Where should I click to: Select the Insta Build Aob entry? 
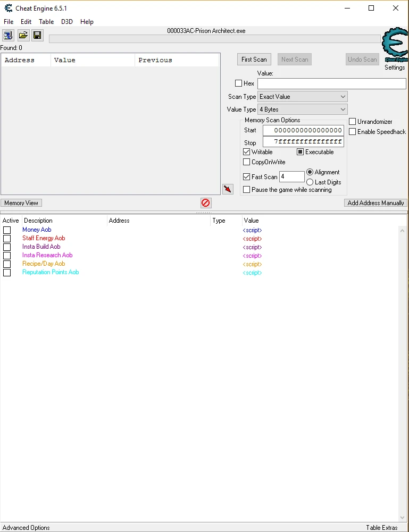(x=41, y=247)
